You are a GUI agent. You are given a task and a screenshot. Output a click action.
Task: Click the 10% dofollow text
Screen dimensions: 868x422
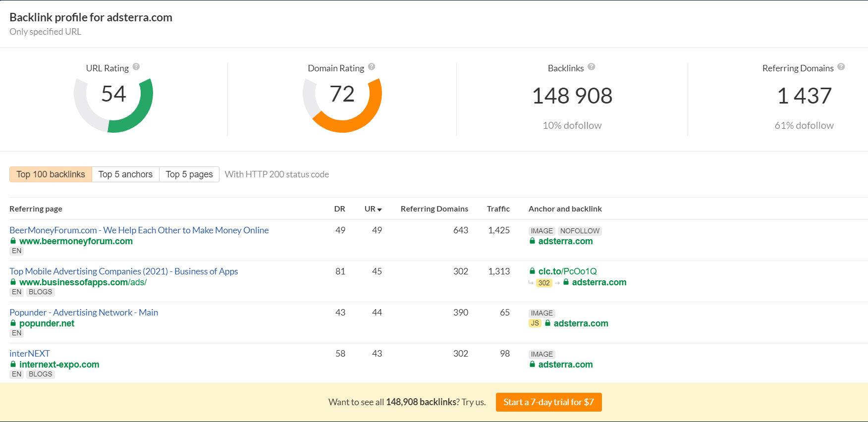[x=572, y=125]
